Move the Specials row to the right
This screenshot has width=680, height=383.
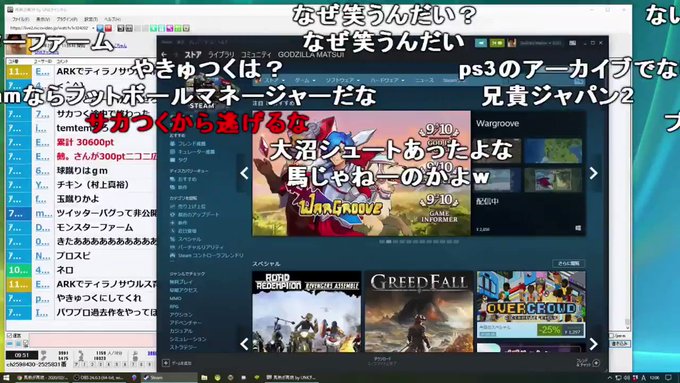[x=593, y=344]
